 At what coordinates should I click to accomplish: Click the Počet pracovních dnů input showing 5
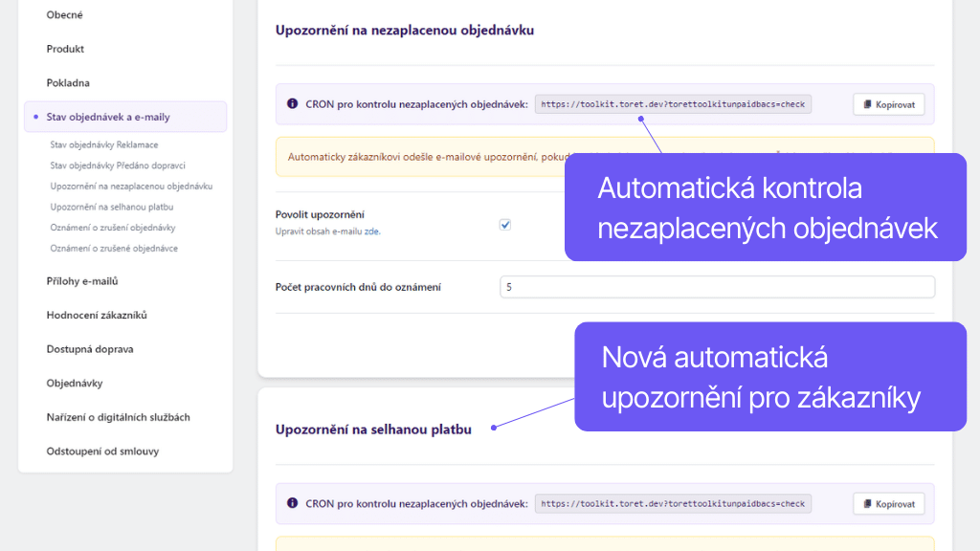(x=716, y=286)
